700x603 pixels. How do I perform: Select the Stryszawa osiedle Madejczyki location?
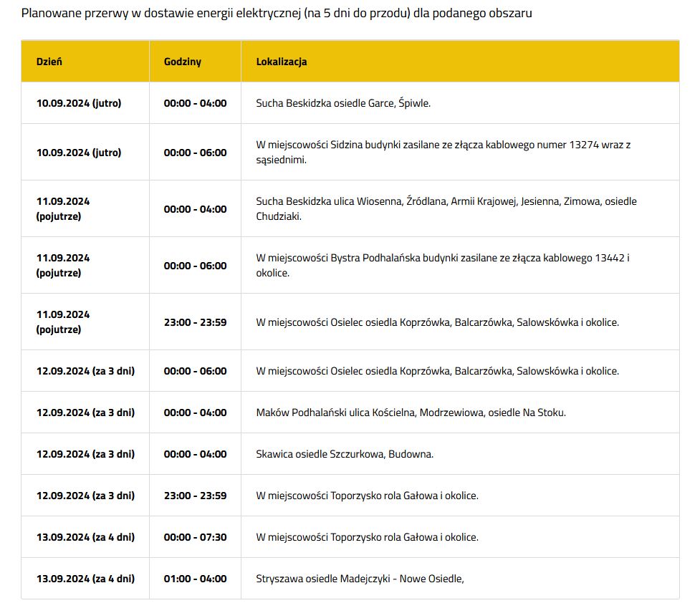[x=360, y=579]
